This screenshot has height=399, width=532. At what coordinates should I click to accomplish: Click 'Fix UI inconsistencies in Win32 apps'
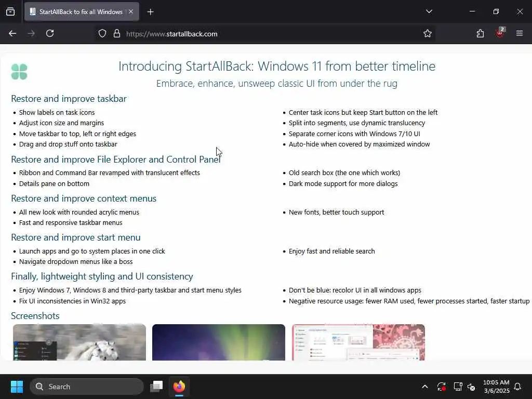pos(72,301)
